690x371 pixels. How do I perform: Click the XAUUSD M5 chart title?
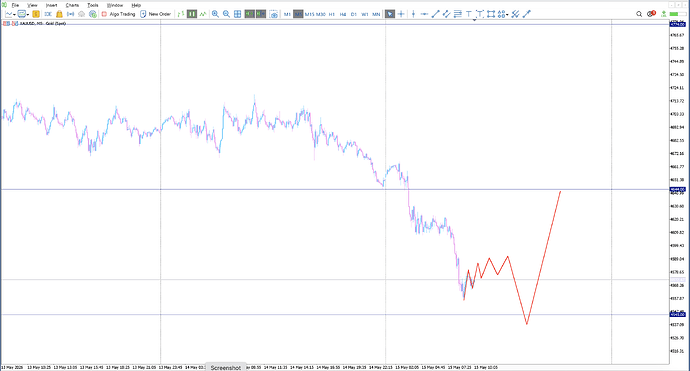tap(42, 23)
